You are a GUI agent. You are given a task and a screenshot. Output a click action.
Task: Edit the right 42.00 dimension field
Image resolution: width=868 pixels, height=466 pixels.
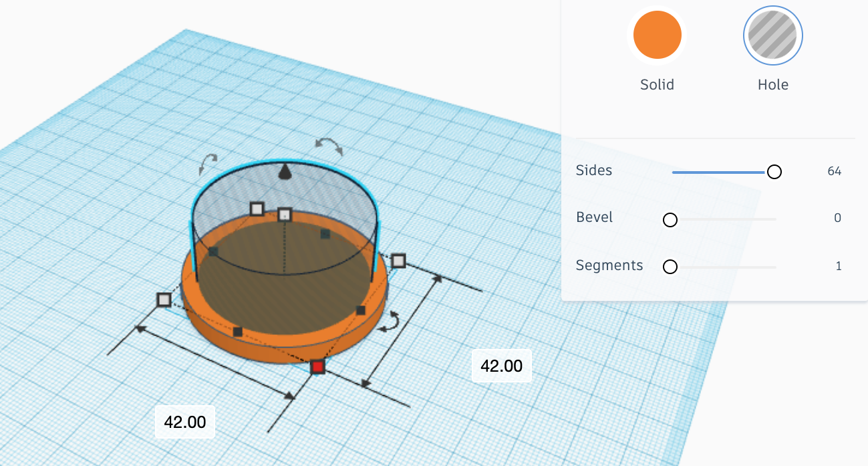point(501,366)
